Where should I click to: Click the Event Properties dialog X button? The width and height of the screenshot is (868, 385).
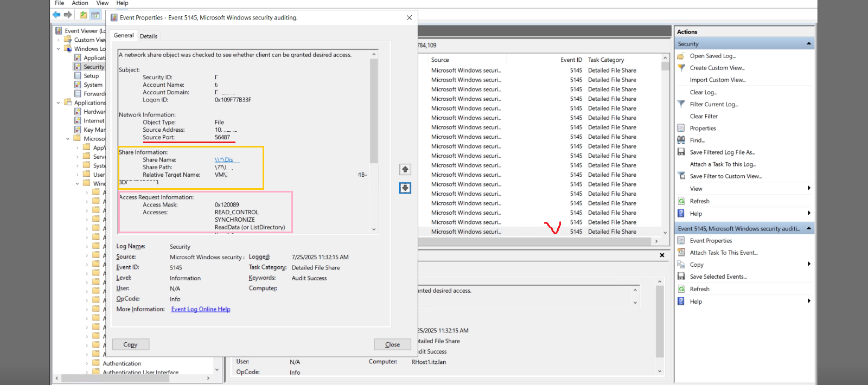409,17
